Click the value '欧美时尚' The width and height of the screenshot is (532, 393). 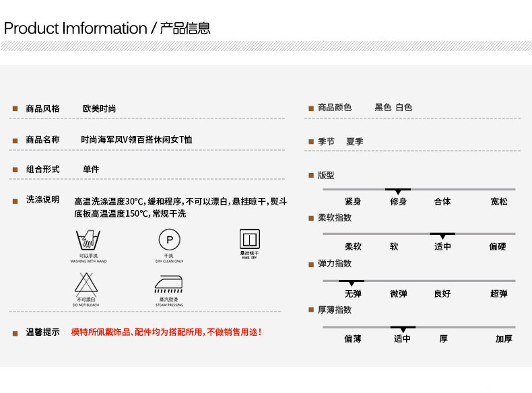[x=100, y=108]
